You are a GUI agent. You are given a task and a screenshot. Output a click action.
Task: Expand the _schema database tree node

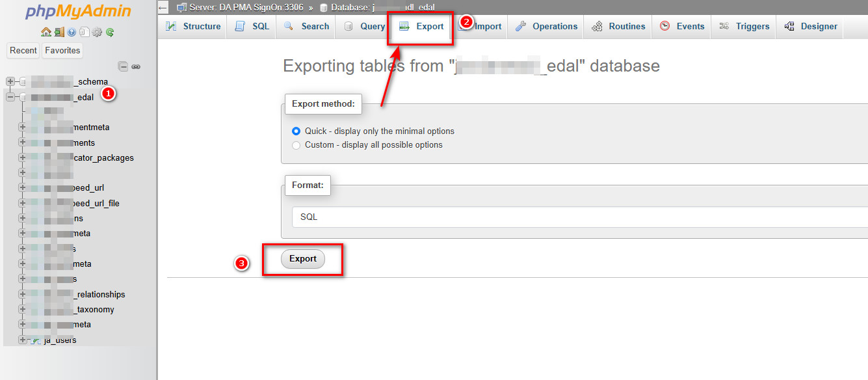[10, 81]
